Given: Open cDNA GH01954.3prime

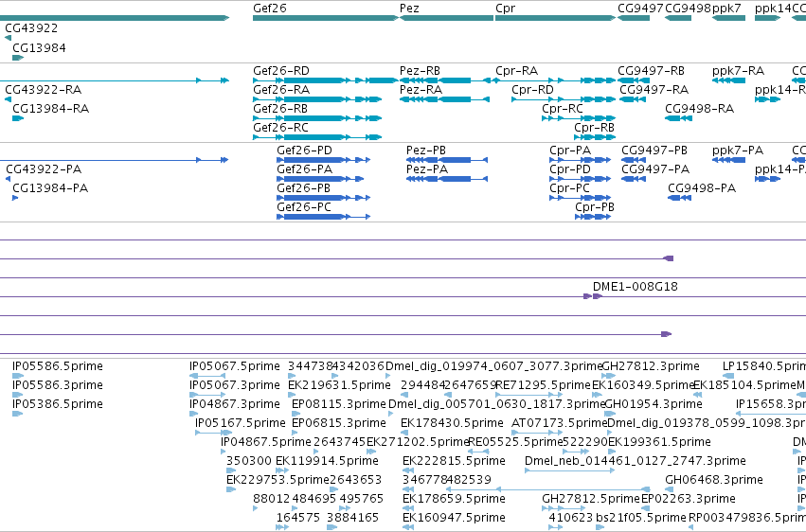Looking at the screenshot, I should pos(654,404).
